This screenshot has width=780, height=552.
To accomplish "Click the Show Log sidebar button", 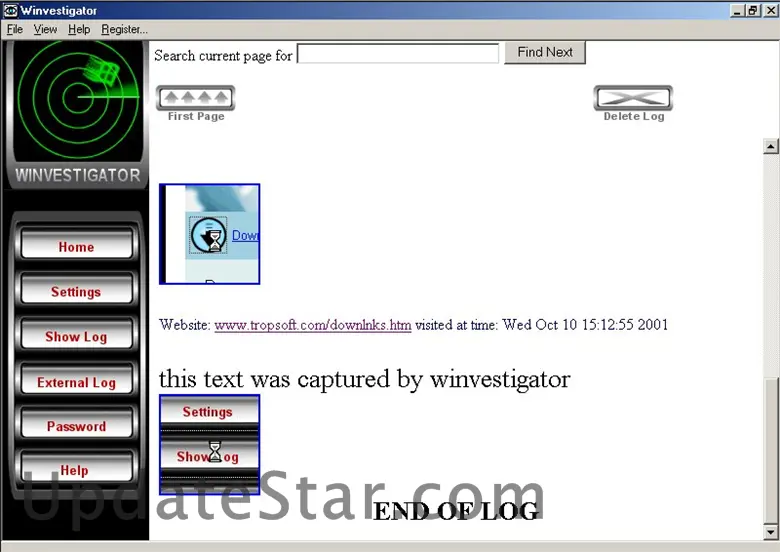I will coord(76,336).
